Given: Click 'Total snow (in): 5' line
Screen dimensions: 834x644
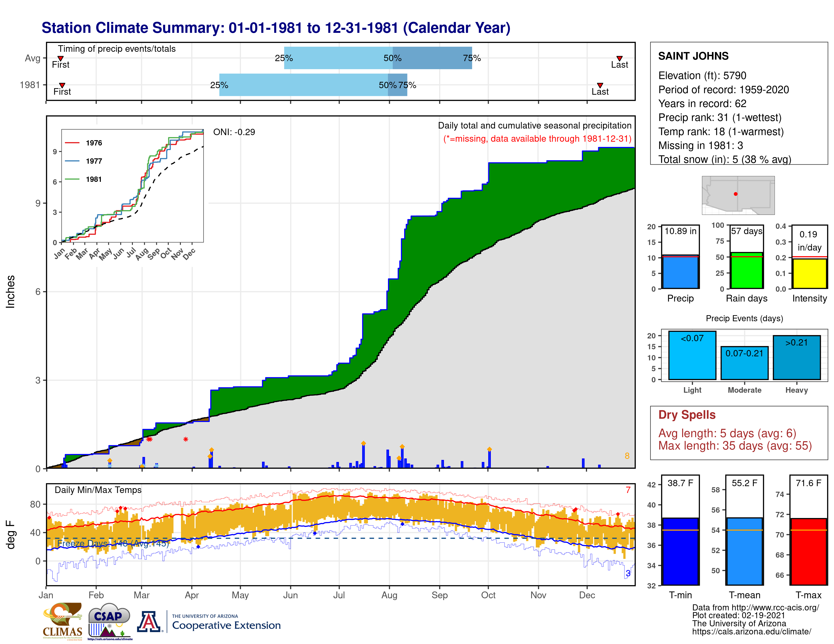Looking at the screenshot, I should pyautogui.click(x=724, y=159).
